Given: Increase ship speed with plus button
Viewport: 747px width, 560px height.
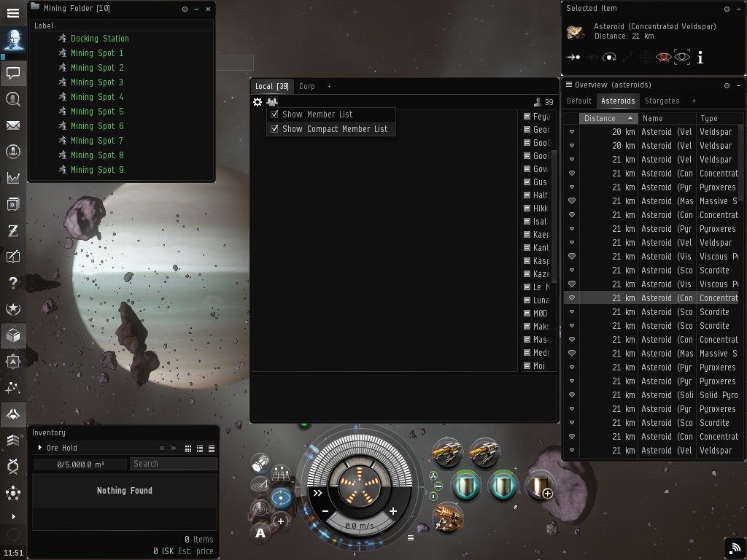Looking at the screenshot, I should coord(393,511).
